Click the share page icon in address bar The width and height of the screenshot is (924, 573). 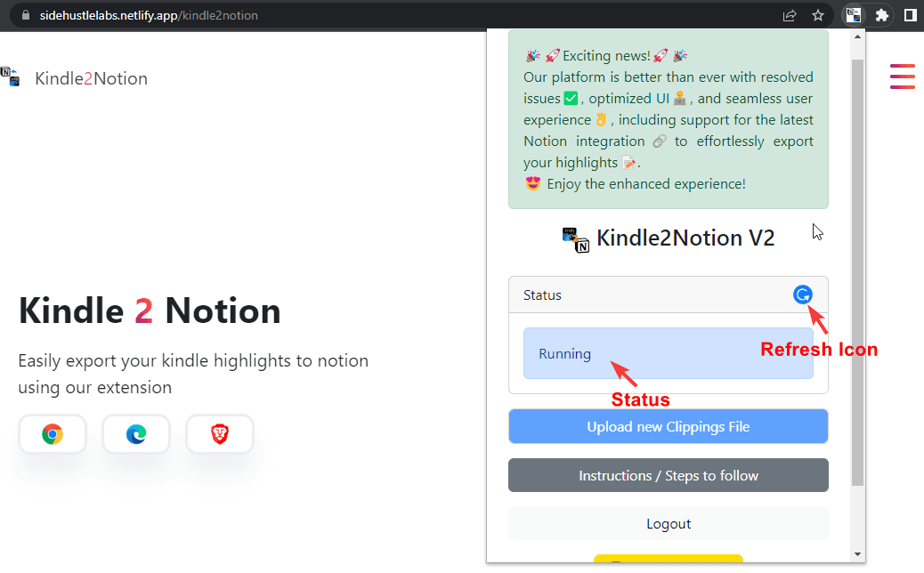(x=790, y=15)
